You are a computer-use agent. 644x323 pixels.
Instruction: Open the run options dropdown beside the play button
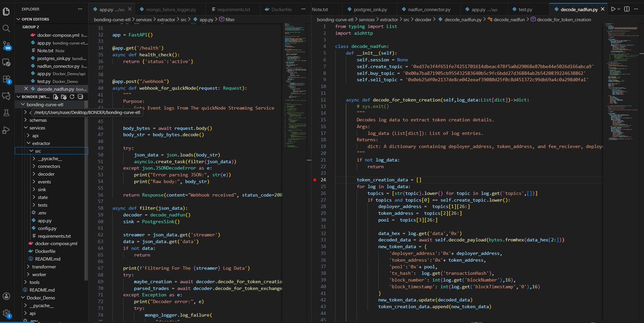point(619,9)
